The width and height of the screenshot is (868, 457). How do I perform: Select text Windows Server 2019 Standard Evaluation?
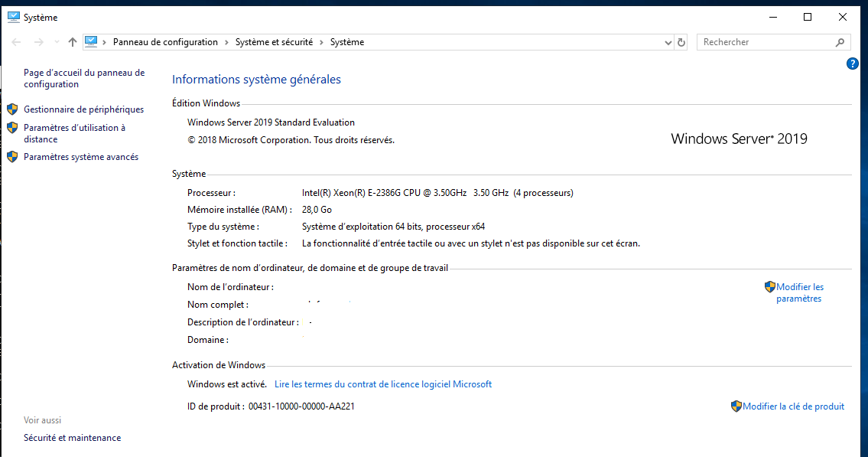click(271, 122)
